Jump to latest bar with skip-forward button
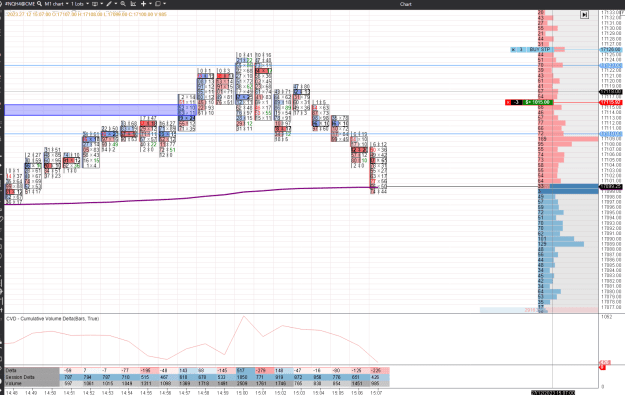This screenshot has width=625, height=395. (584, 15)
